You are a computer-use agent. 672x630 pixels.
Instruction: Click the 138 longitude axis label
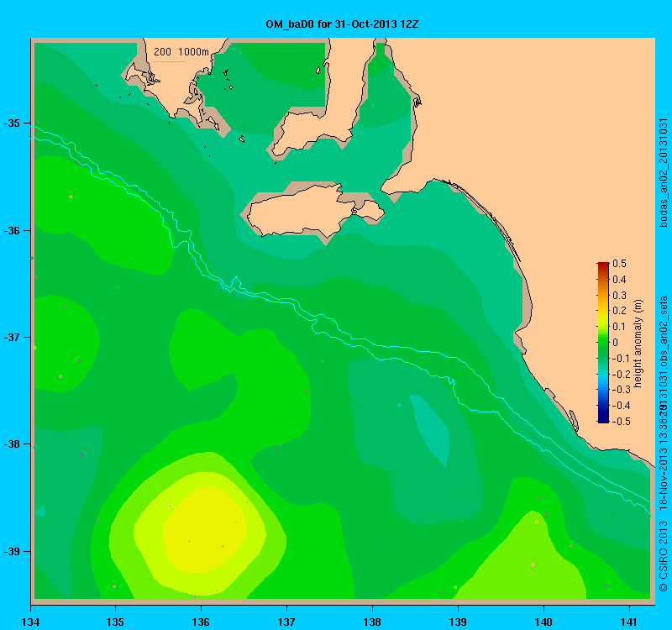[372, 622]
